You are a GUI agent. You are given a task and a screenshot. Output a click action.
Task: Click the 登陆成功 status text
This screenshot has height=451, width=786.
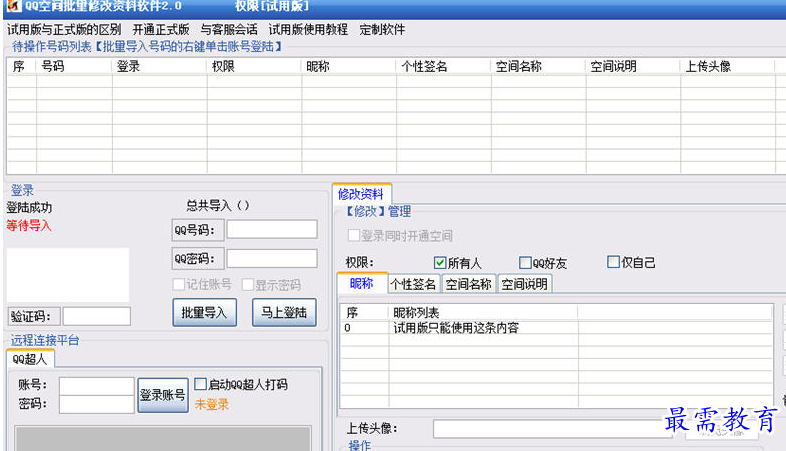click(x=29, y=207)
